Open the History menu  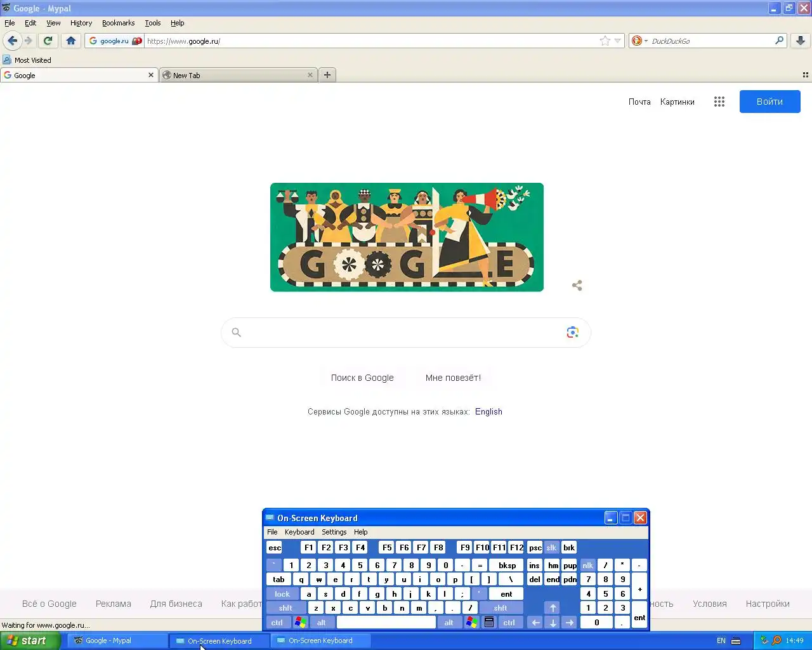81,23
